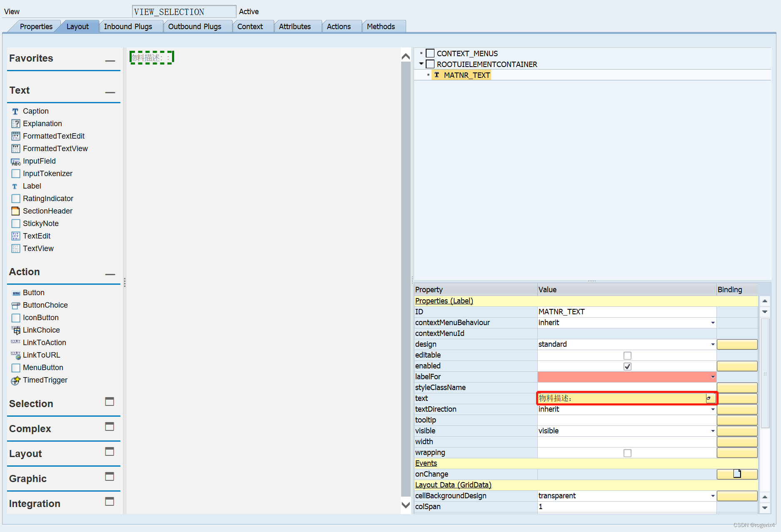Viewport: 781px width, 532px height.
Task: Select the SectionHeader icon
Action: coord(15,211)
